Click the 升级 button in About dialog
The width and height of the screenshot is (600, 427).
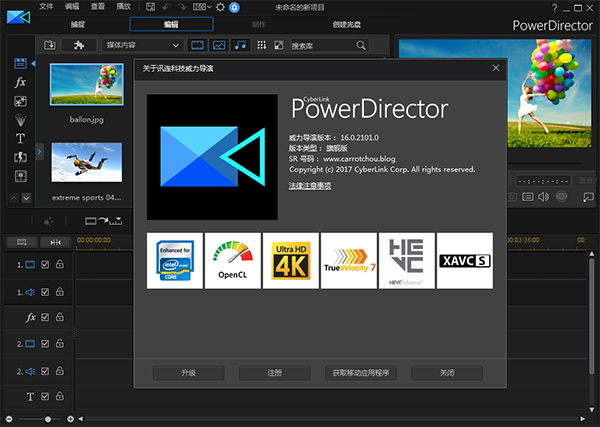[188, 373]
